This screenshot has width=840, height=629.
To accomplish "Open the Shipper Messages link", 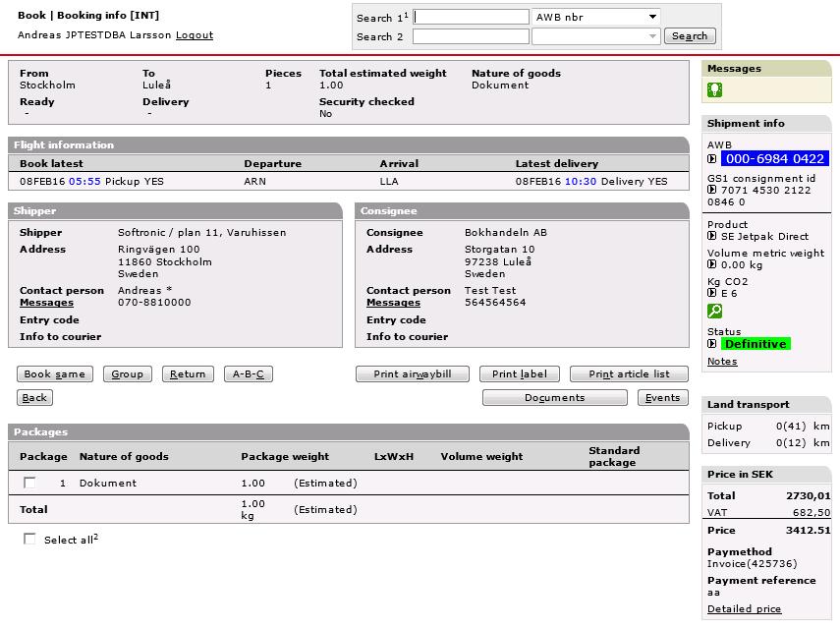I will (x=46, y=302).
